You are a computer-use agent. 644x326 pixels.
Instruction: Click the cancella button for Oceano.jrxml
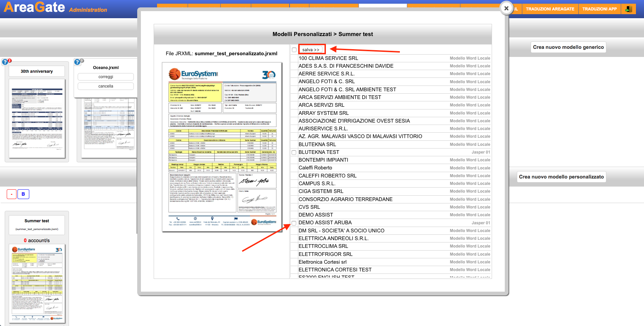106,86
